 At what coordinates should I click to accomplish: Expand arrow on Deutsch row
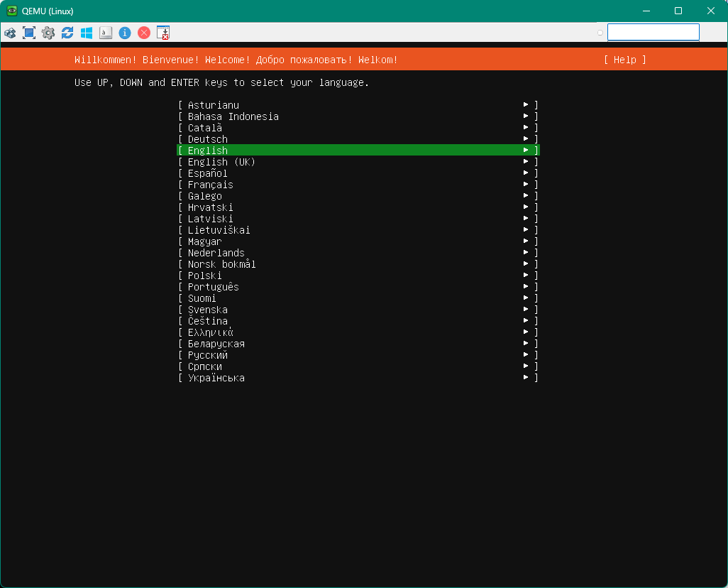tap(526, 138)
